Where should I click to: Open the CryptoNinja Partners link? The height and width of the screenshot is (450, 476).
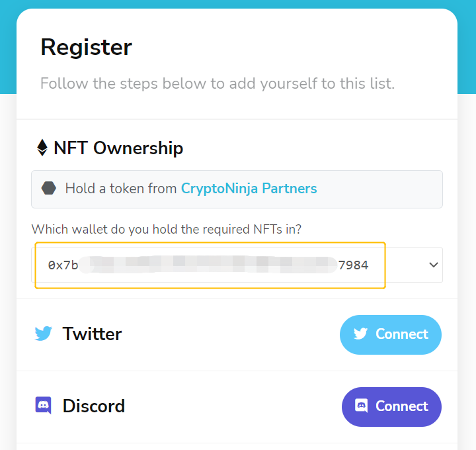pos(249,189)
